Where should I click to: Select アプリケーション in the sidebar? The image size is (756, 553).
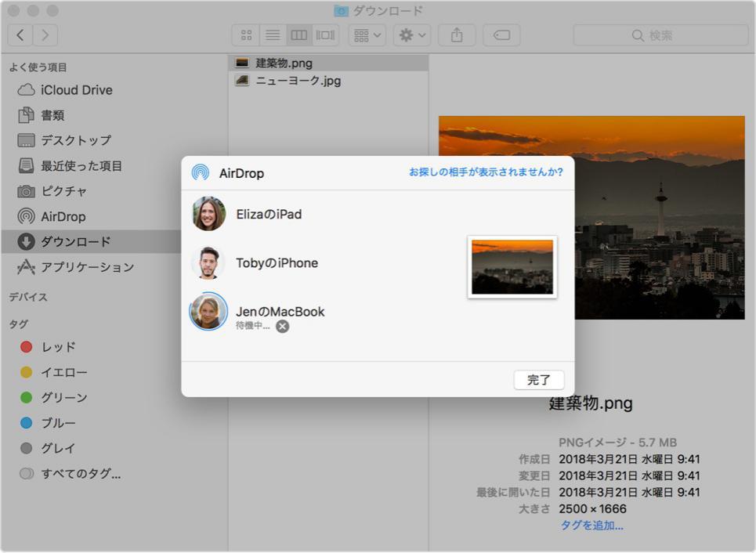tap(79, 267)
